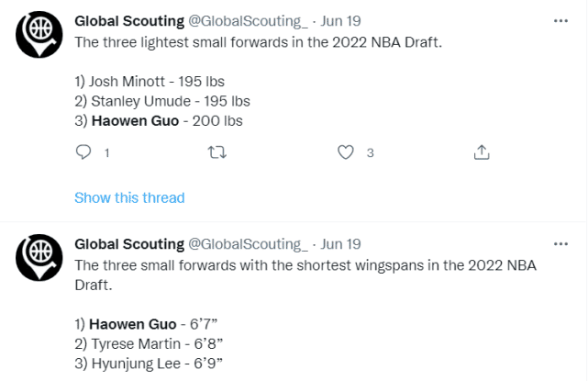
Task: Click @GlobalScouting_ handle on the first tweet
Action: tap(247, 20)
